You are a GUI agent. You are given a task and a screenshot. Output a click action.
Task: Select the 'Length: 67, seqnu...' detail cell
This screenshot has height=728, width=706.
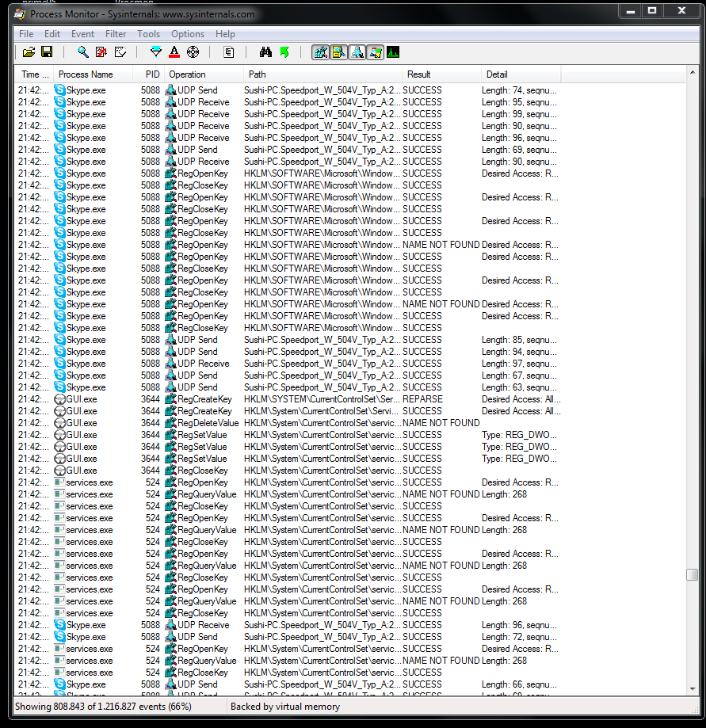pos(519,375)
